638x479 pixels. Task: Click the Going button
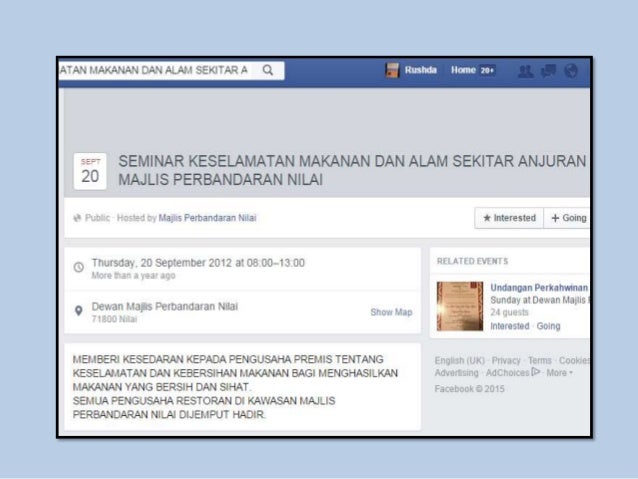point(567,218)
